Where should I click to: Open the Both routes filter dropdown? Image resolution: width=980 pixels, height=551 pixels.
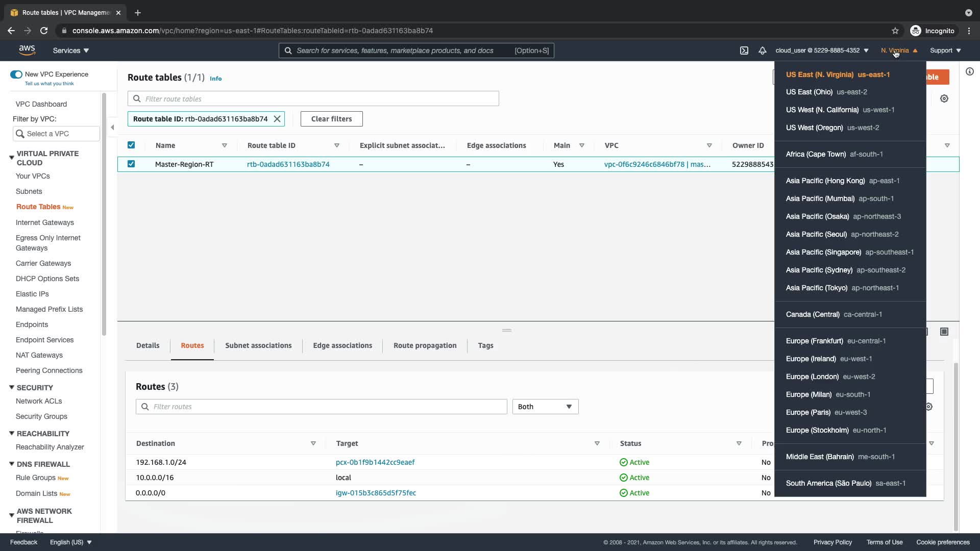545,407
